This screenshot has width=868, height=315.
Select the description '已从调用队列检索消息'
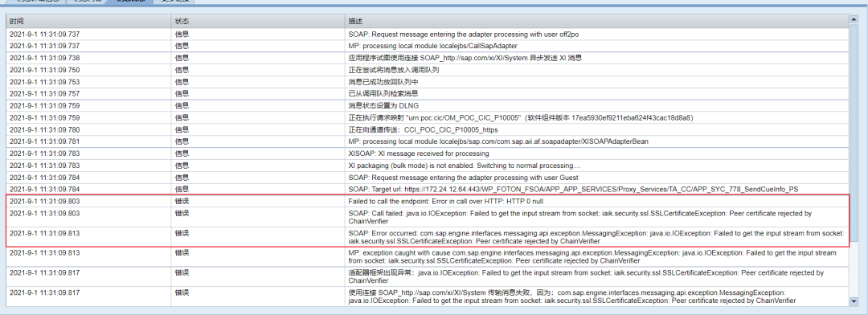tap(383, 93)
